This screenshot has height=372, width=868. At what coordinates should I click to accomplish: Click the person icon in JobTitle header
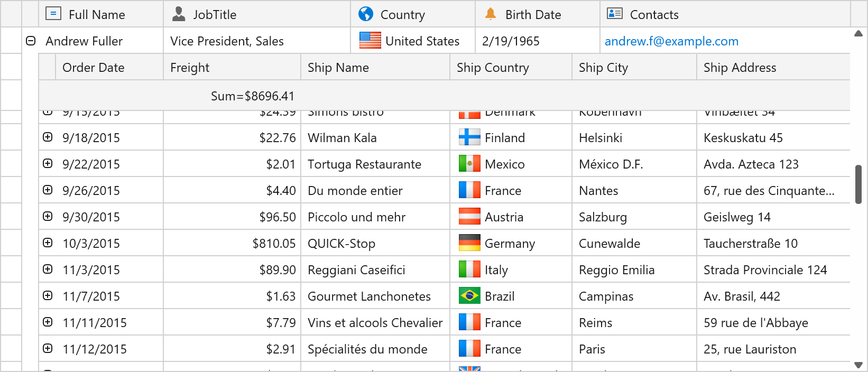(179, 14)
